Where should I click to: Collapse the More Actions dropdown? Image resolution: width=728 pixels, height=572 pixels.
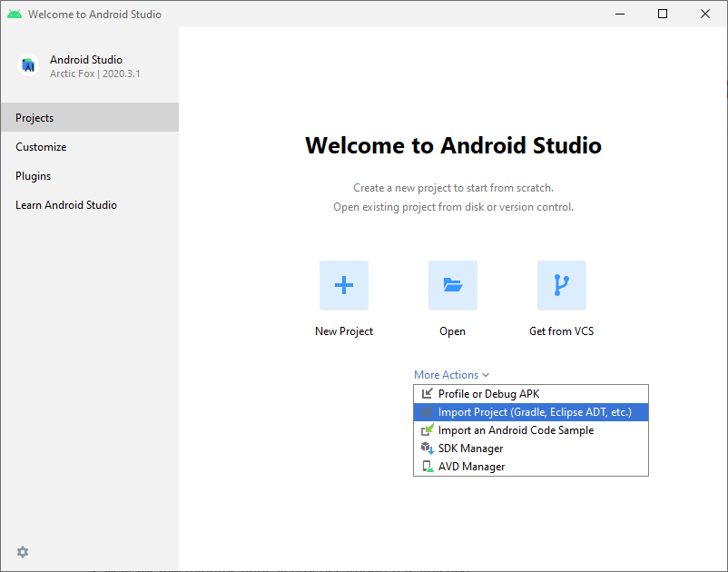[x=451, y=375]
